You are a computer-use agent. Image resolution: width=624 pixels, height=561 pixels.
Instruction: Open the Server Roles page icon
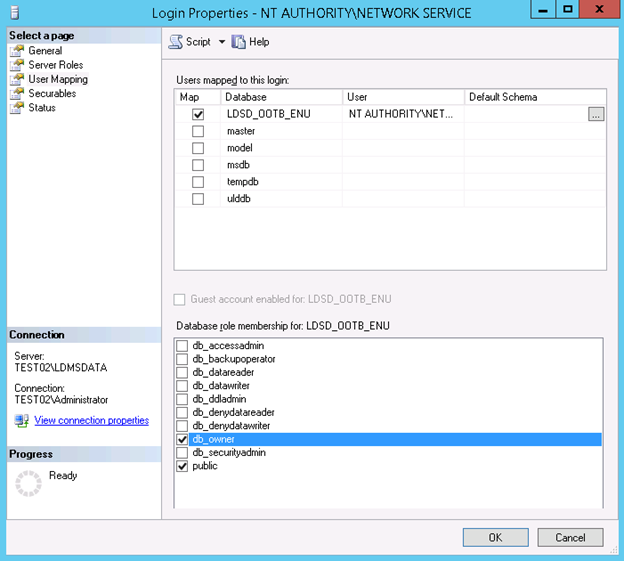click(x=17, y=65)
